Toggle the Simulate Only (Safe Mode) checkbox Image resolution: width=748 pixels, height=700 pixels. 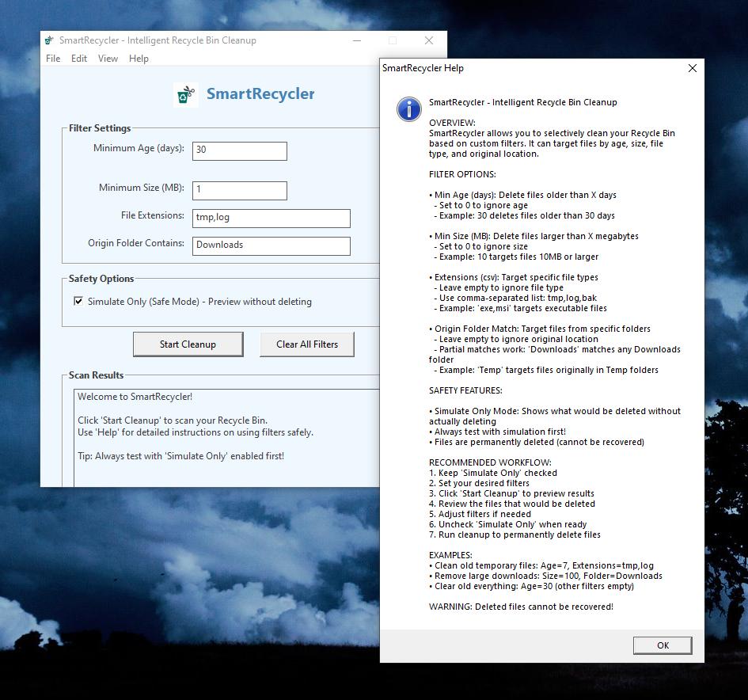point(77,301)
